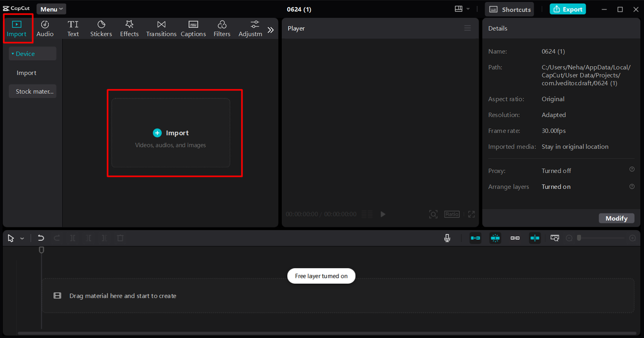
Task: Click the Delete trash icon
Action: 120,238
